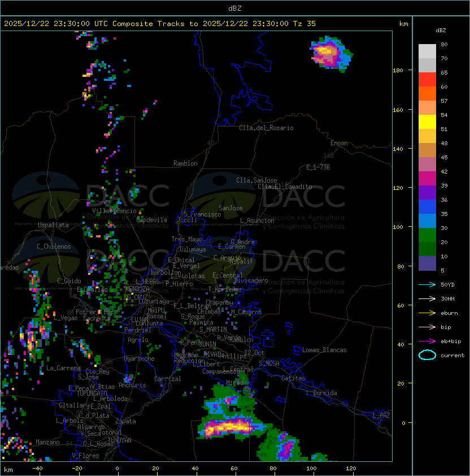
Task: Click the '50YD' legend label
Action: point(447,285)
